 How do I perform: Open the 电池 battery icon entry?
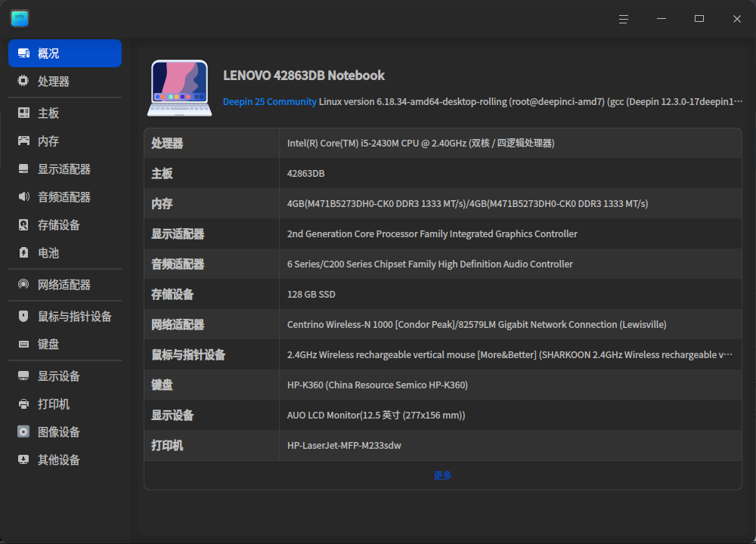pyautogui.click(x=23, y=252)
